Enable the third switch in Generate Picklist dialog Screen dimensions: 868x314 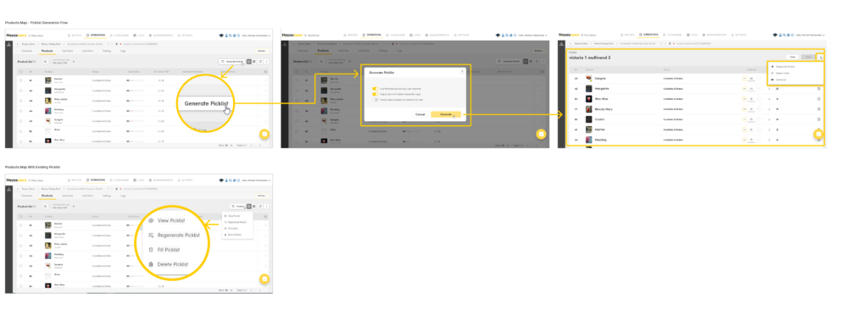(x=376, y=100)
